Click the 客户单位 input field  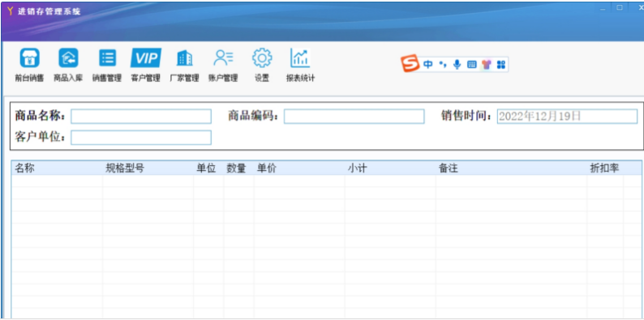[141, 138]
